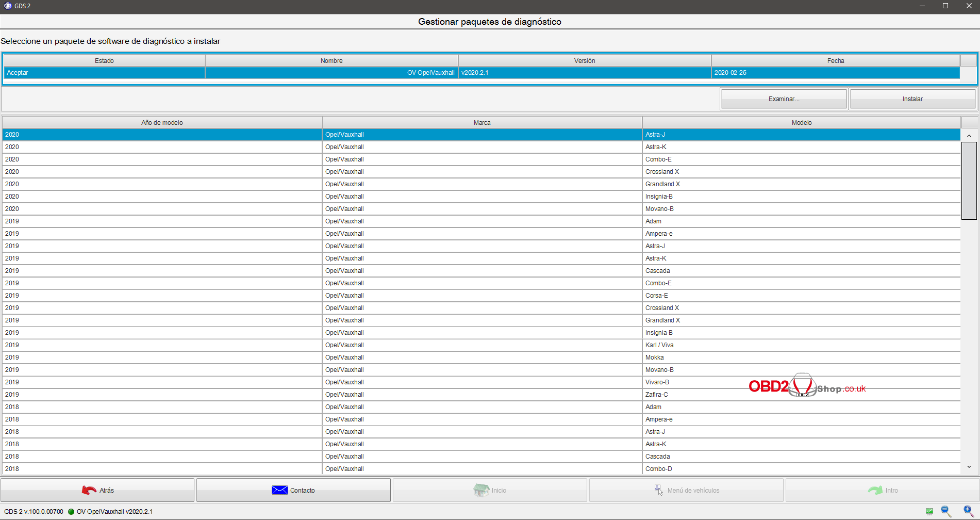
Task: Click the Inicio home button
Action: click(x=490, y=490)
